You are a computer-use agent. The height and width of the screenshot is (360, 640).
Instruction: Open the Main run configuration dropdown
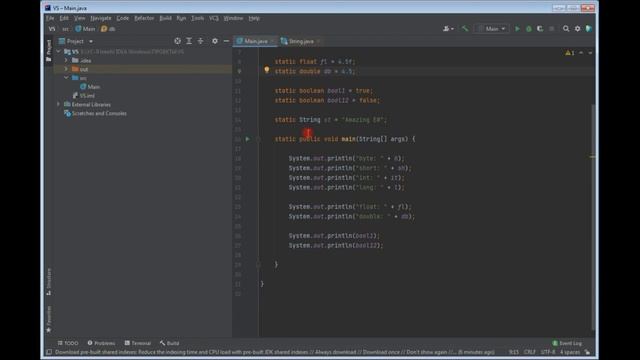(x=492, y=29)
